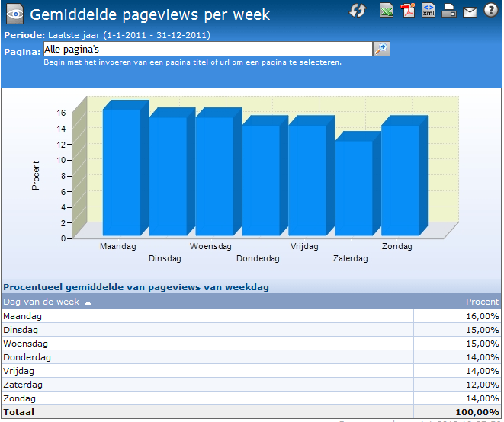
Task: Click the refresh arrows icon
Action: click(358, 10)
